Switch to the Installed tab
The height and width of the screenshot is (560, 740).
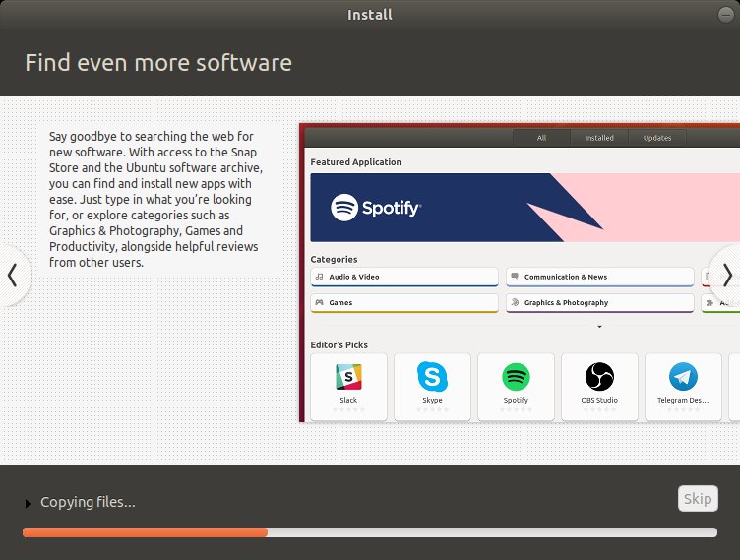599,138
